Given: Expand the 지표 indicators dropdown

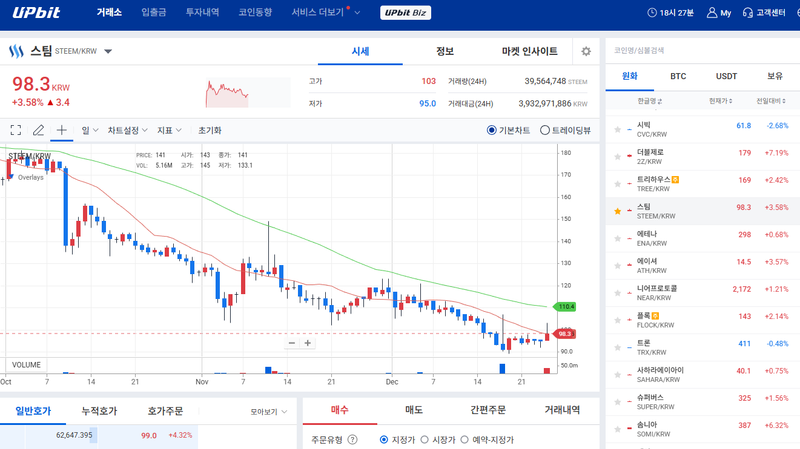Looking at the screenshot, I should [x=170, y=130].
